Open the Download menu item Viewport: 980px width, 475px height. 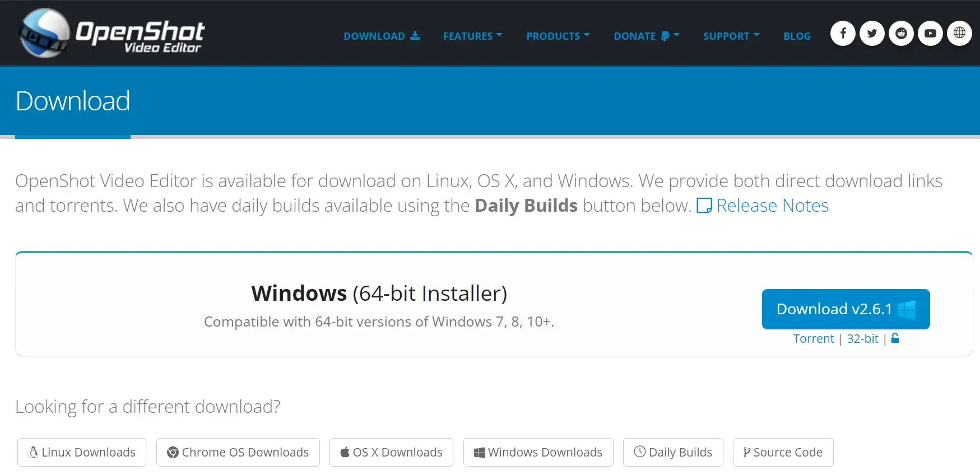click(382, 36)
